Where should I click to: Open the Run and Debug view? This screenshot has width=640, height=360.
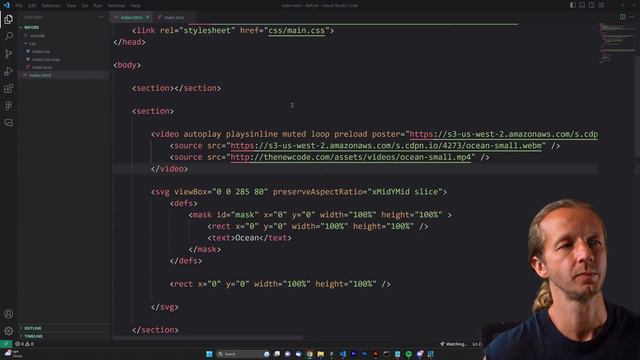(9, 71)
